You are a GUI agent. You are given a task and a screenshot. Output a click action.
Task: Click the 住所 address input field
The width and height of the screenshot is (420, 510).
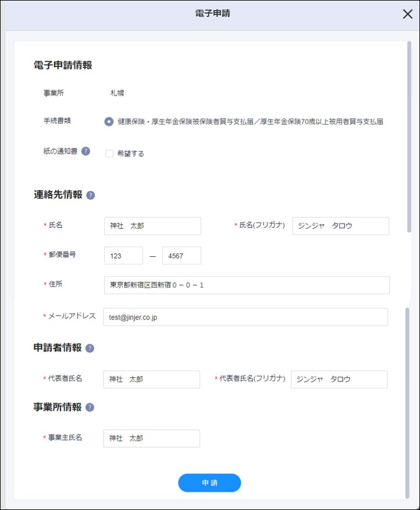tap(247, 285)
